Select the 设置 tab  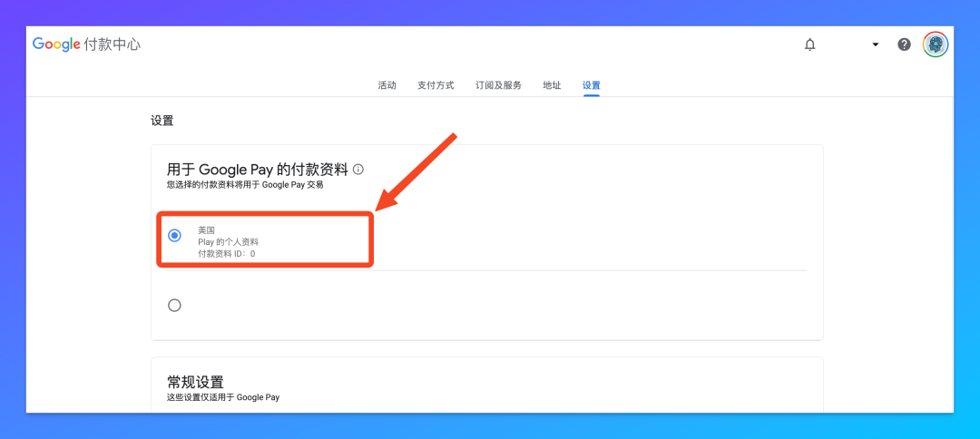pos(592,85)
